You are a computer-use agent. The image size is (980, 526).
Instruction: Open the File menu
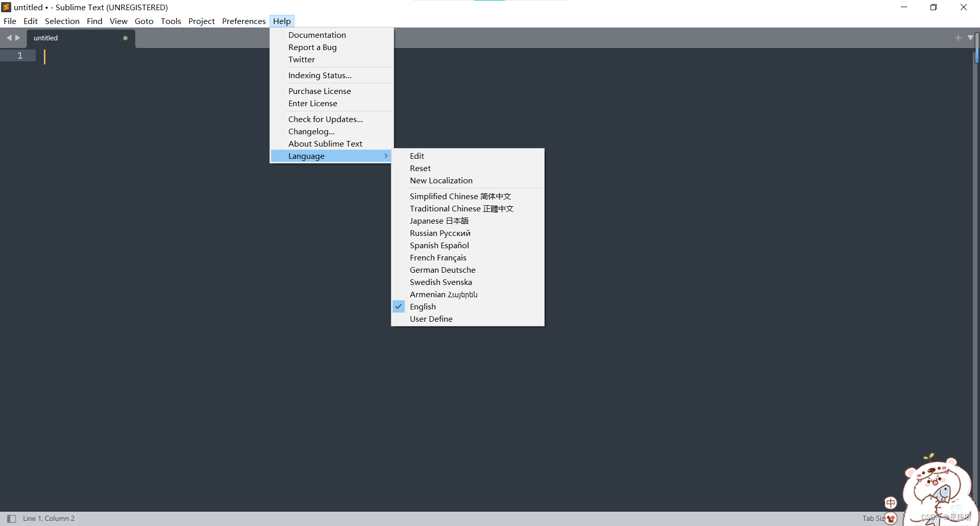pos(10,21)
